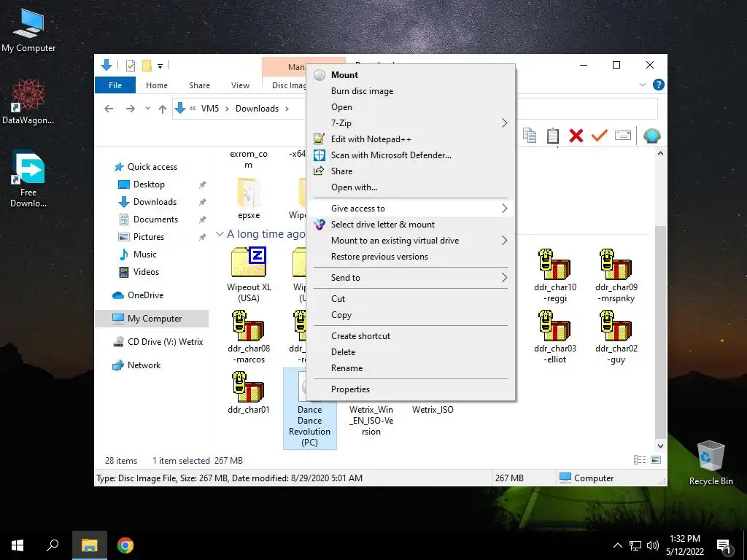Open Quick Access Toolbar customize dropdown
Image resolution: width=747 pixels, height=560 pixels.
160,66
